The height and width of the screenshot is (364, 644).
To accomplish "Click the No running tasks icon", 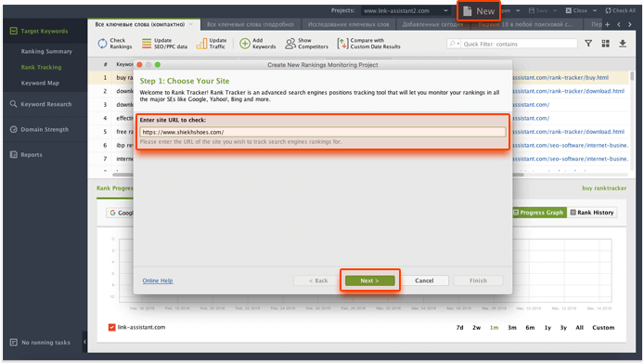I will point(14,343).
